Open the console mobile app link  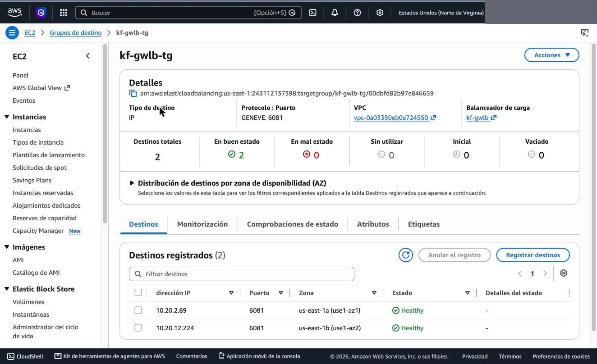(x=259, y=356)
